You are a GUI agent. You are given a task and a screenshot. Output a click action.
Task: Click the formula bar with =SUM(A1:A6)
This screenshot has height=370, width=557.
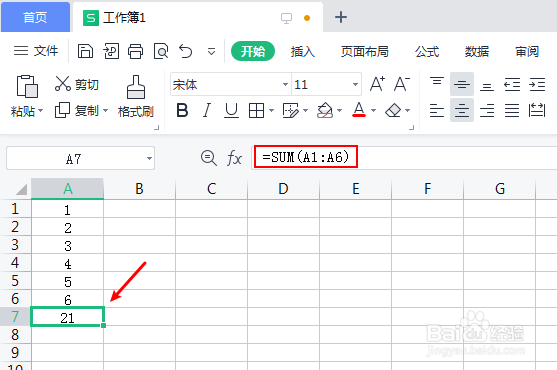tap(404, 157)
